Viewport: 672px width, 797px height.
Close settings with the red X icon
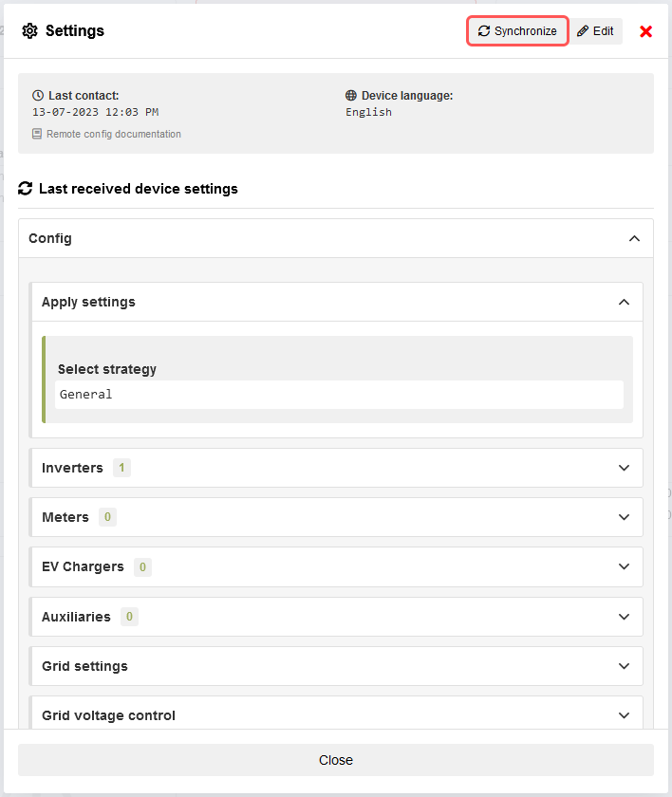646,31
